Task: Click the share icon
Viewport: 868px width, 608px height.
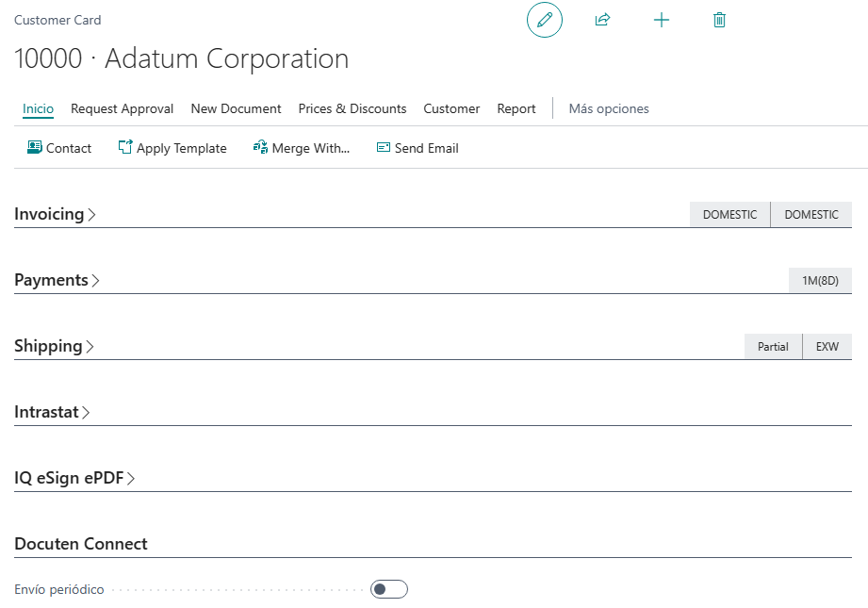Action: [x=602, y=20]
